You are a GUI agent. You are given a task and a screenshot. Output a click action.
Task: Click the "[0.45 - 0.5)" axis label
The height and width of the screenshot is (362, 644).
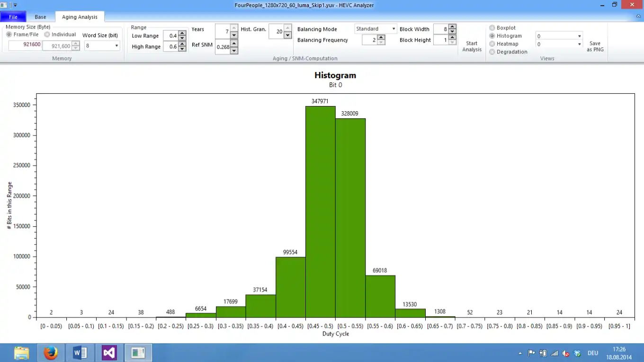321,326
